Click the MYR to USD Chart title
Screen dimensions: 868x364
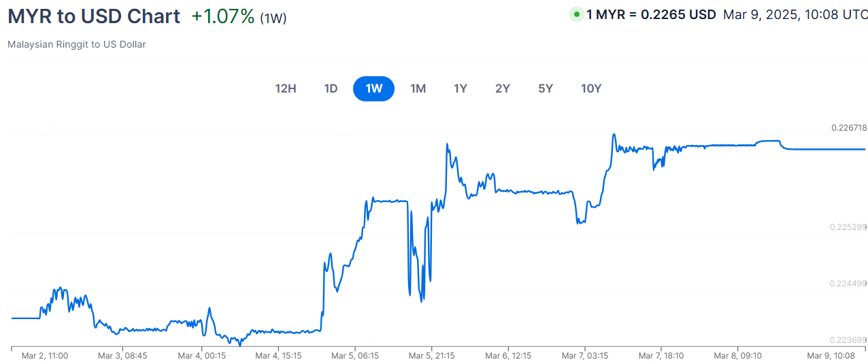94,16
